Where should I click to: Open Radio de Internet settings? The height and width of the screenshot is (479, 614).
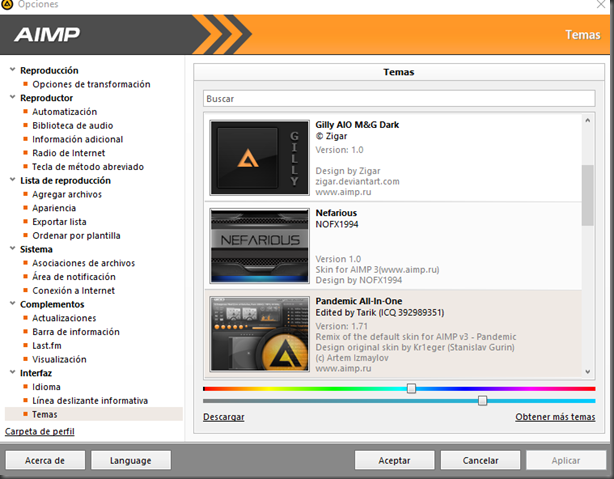69,153
